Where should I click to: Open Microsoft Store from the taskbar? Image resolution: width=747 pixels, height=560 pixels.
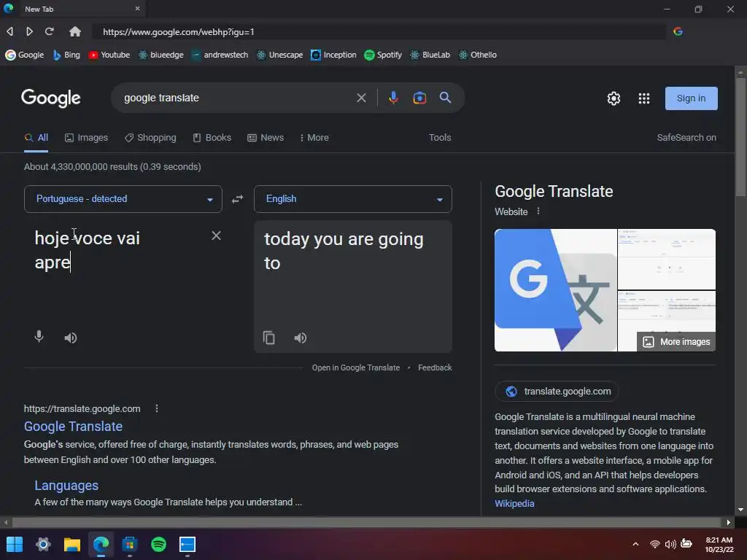point(130,544)
